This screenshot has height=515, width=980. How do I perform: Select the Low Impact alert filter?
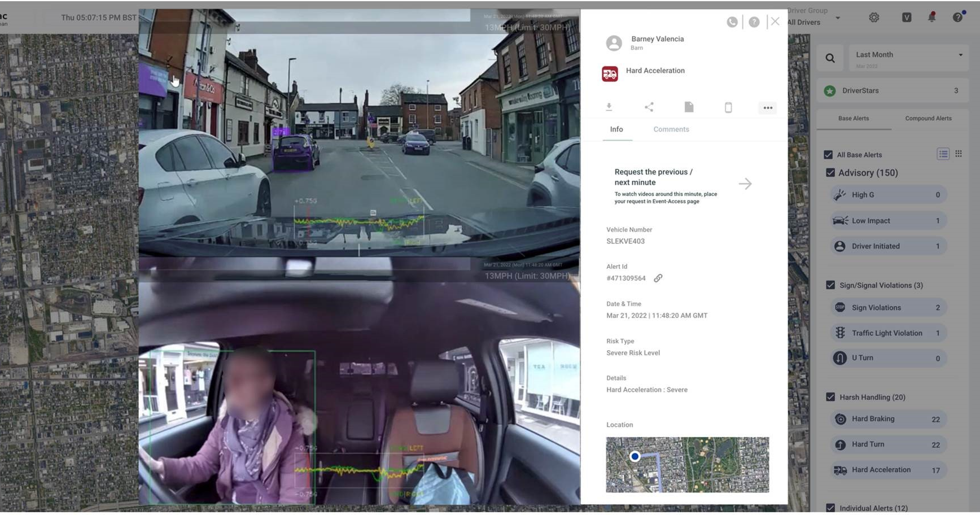click(x=888, y=221)
